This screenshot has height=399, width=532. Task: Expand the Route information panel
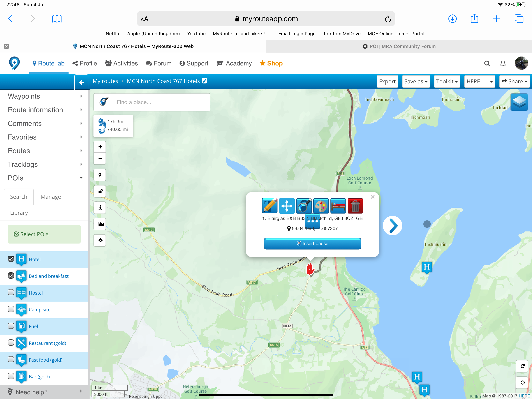(x=44, y=110)
